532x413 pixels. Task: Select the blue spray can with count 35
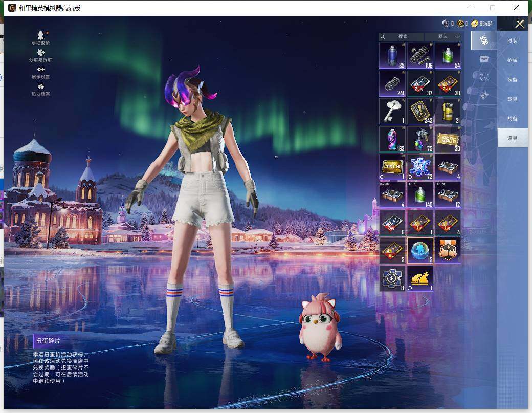coord(392,56)
